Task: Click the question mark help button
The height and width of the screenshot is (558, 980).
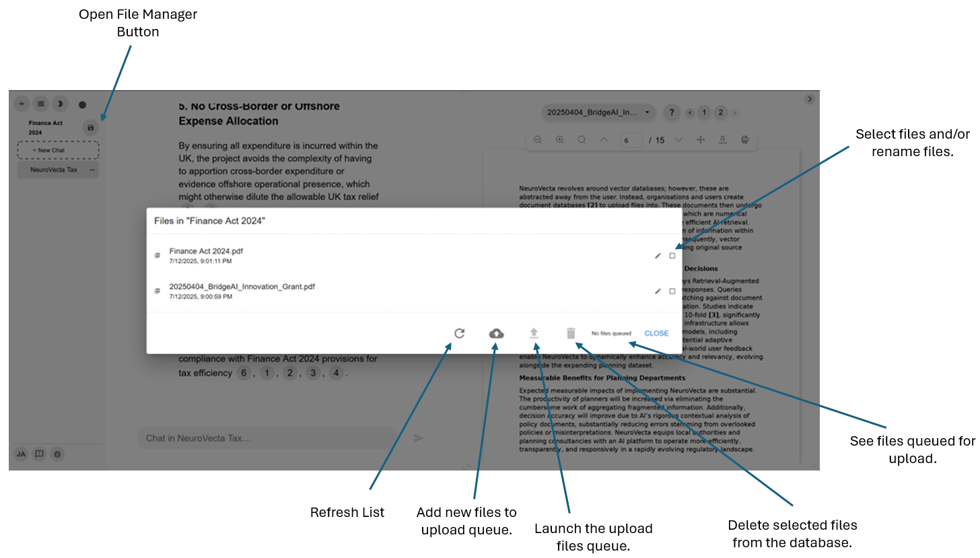Action: (x=671, y=112)
